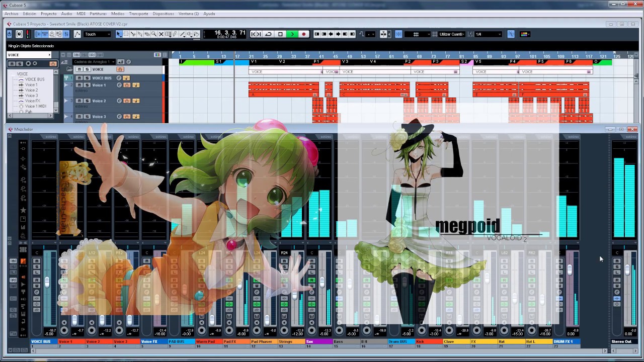This screenshot has width=644, height=362.
Task: Open the 1/4 quantize value dropdown
Action: pyautogui.click(x=489, y=34)
